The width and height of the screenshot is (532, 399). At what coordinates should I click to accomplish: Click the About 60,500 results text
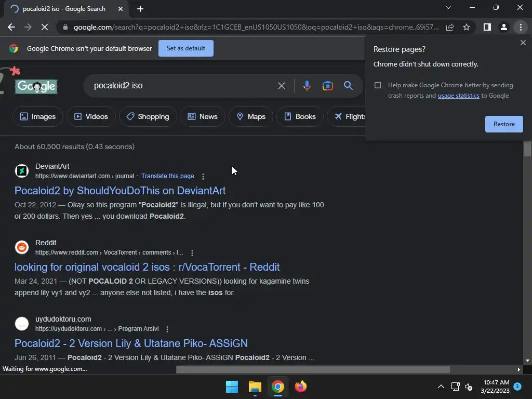tap(75, 147)
